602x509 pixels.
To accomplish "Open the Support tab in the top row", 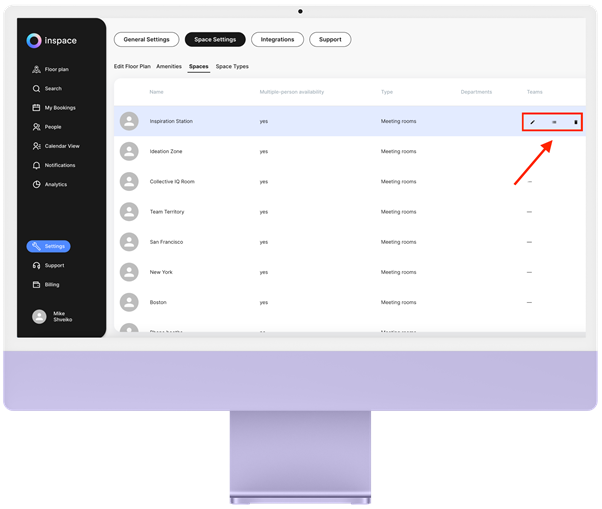I will 330,40.
